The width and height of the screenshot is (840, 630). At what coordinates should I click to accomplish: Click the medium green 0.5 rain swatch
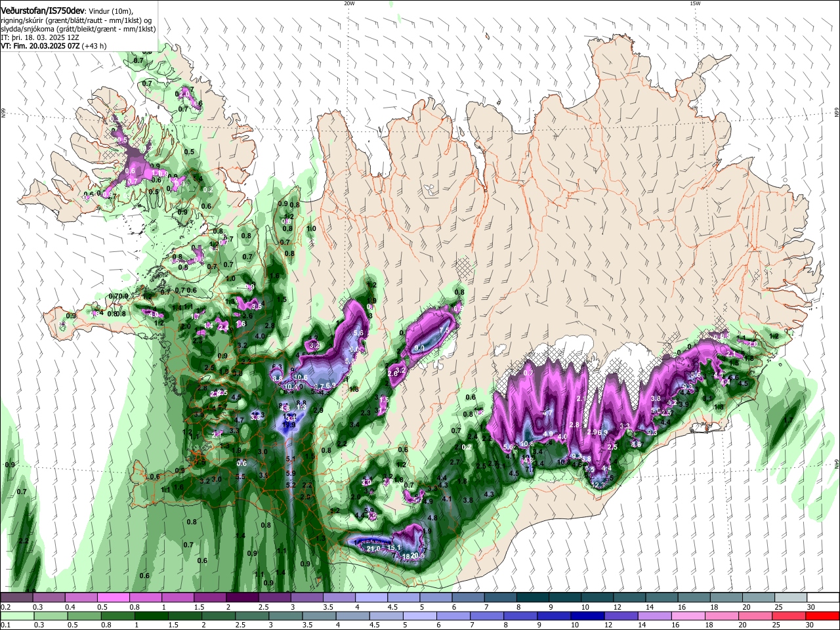[x=84, y=616]
